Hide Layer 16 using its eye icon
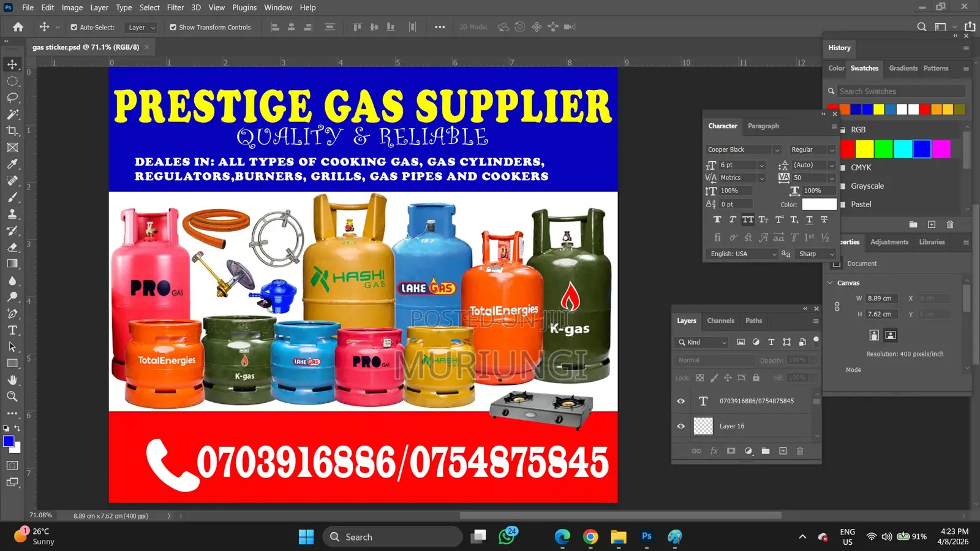The height and width of the screenshot is (551, 980). [x=681, y=426]
